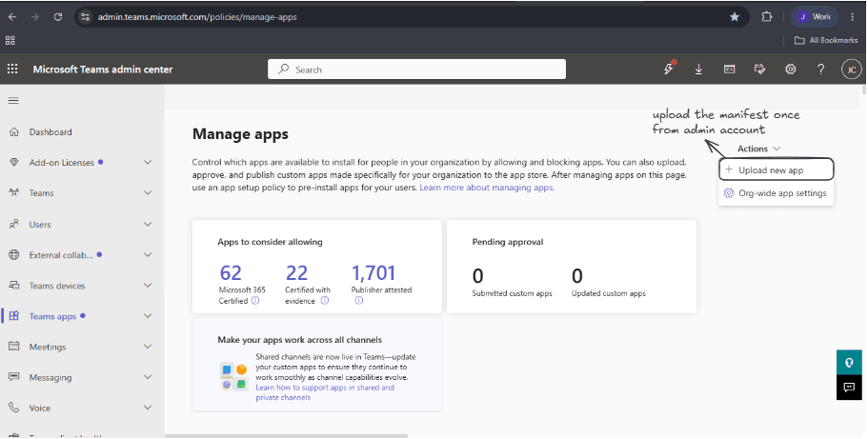Click the browser address bar URL
This screenshot has height=439, width=868.
pos(197,17)
